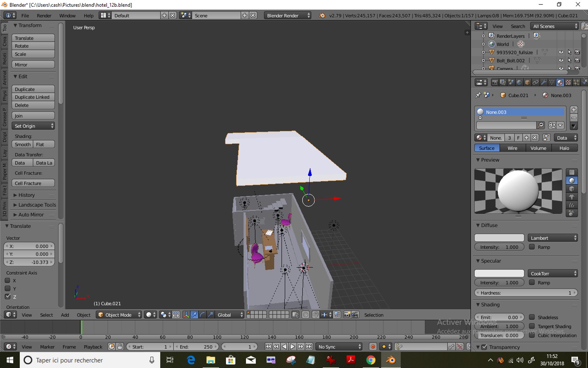Viewport: 588px width, 368px height.
Task: Unlink the None material datablock
Action: [x=535, y=138]
